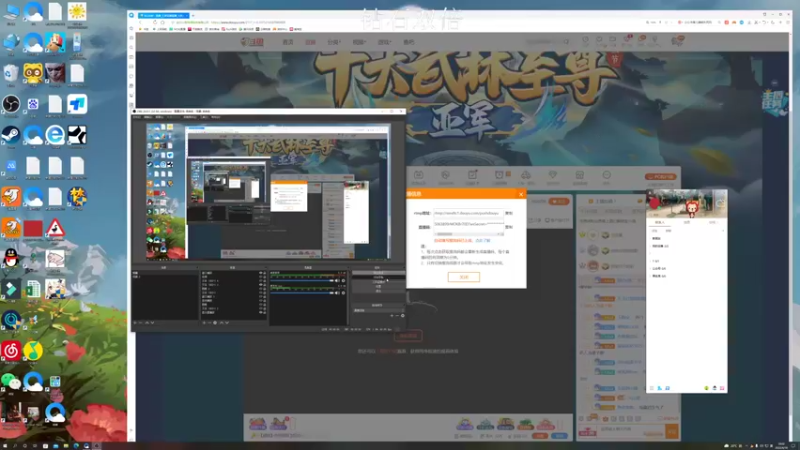Adjust second volume slider in OBS mixer
This screenshot has height=450, width=800.
tap(302, 293)
